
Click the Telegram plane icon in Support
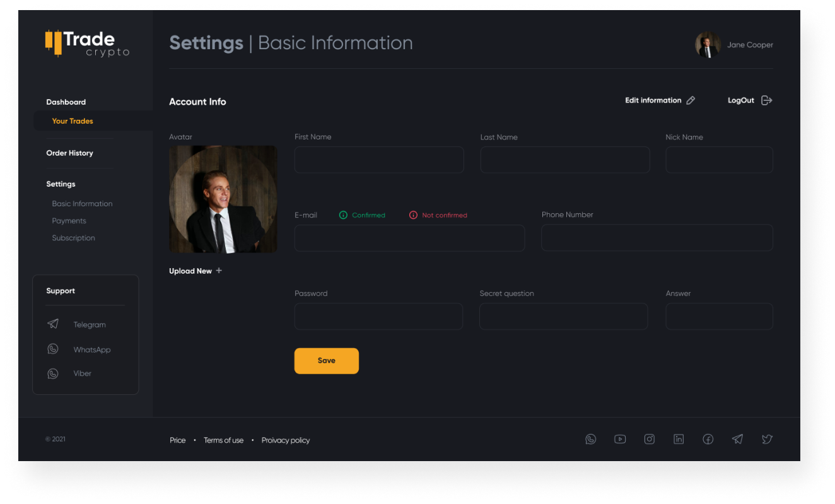[x=53, y=324]
